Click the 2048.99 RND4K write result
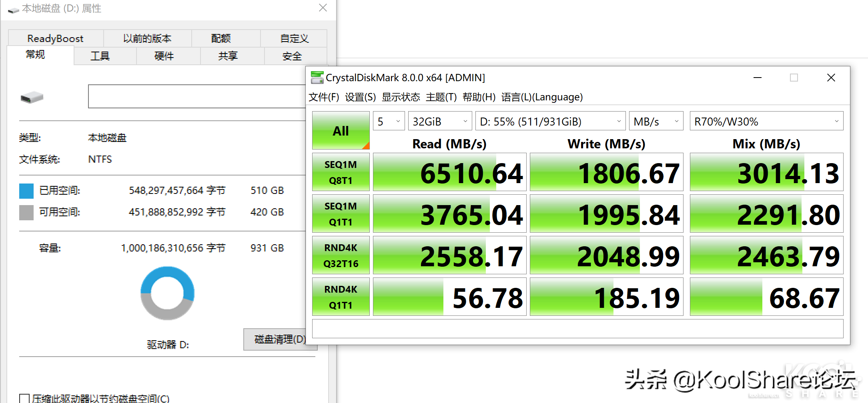Viewport: 868px width, 403px height. pyautogui.click(x=606, y=255)
